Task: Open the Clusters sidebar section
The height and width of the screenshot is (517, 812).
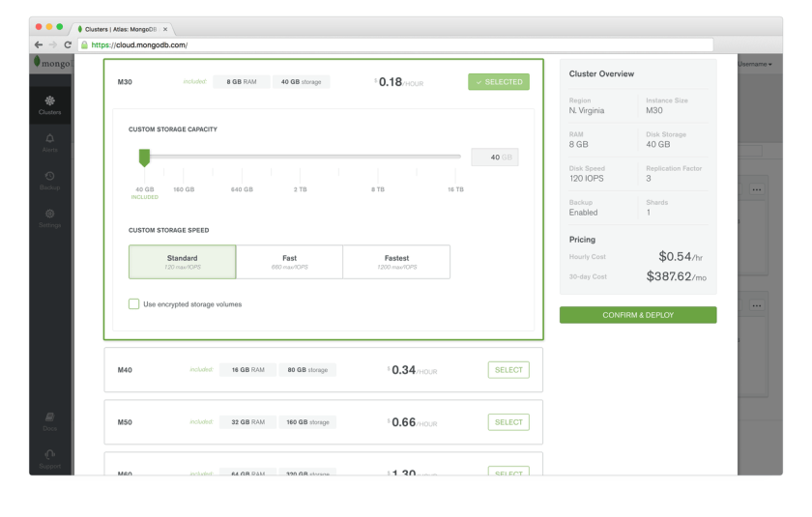Action: [x=49, y=105]
